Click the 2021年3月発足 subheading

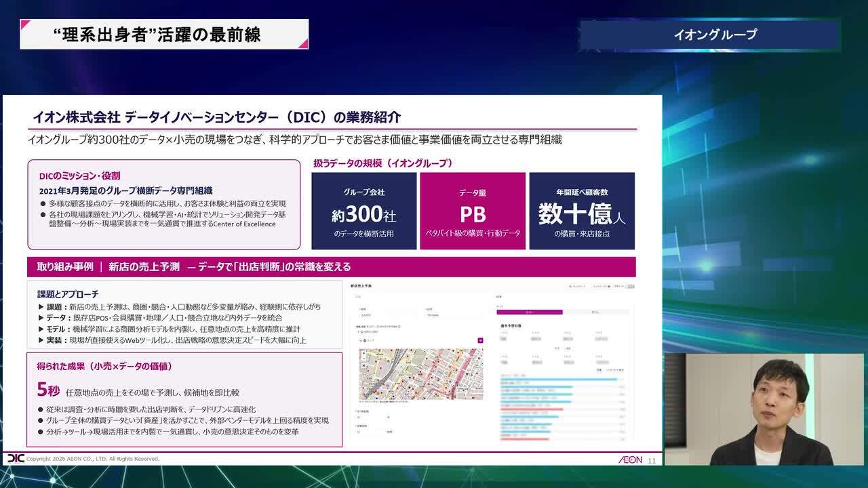pos(126,190)
